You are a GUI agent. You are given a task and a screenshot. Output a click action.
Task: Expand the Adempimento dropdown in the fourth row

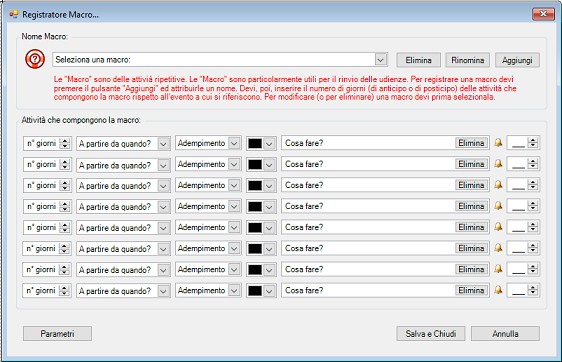pyautogui.click(x=234, y=206)
